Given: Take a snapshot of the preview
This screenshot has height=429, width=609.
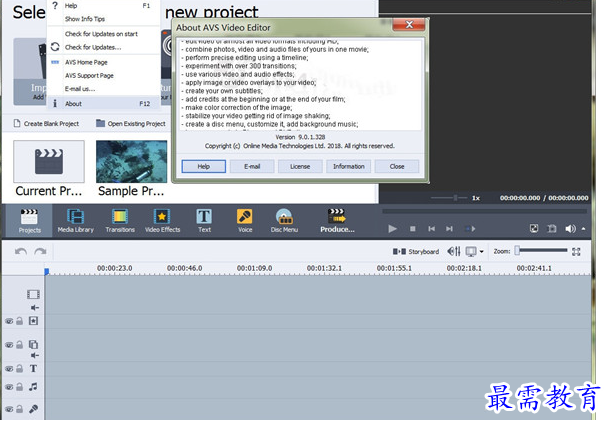Looking at the screenshot, I should (552, 229).
